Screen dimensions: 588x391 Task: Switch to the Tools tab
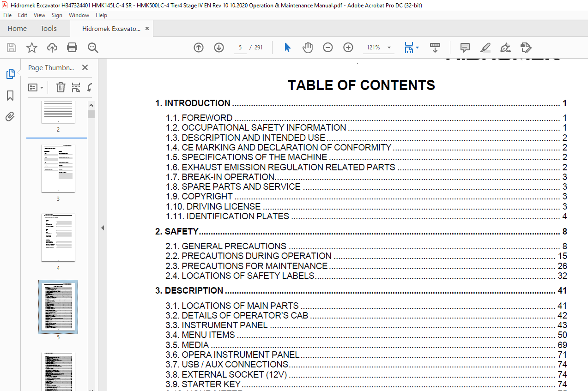pyautogui.click(x=48, y=29)
